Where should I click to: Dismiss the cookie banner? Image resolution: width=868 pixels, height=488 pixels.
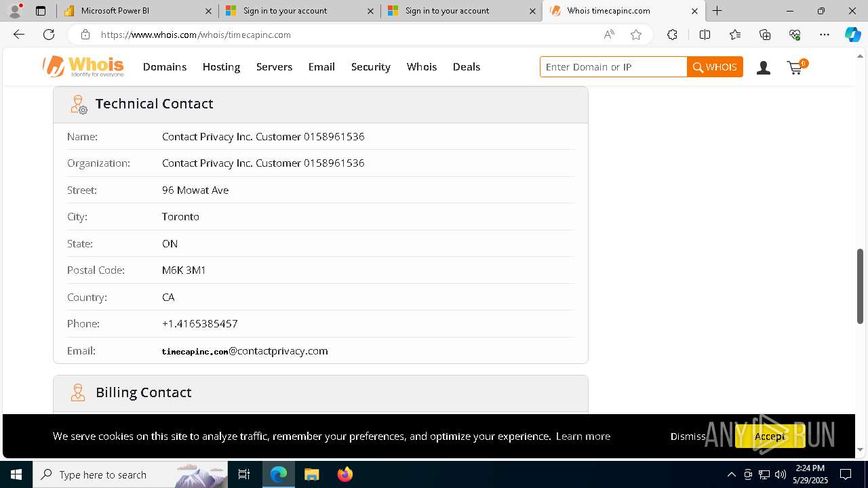coord(688,436)
